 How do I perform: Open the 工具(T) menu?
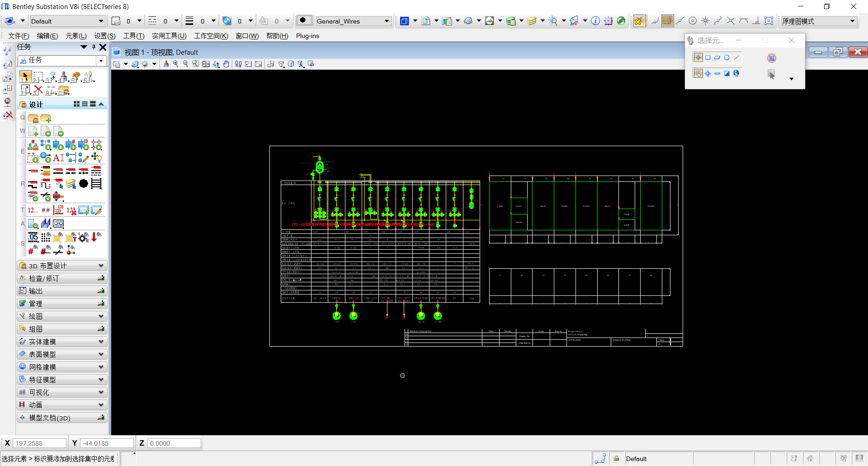[134, 36]
